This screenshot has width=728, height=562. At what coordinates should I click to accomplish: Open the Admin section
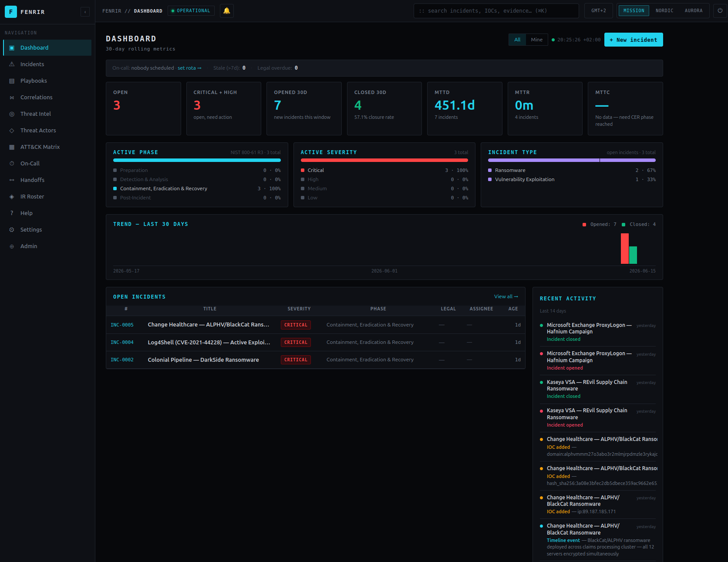point(47,246)
